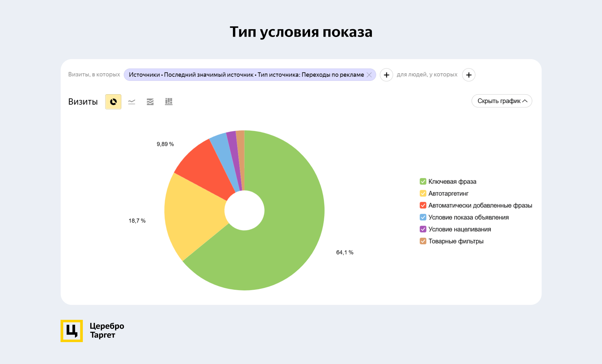
Task: Remove the ad traffic source filter
Action: click(x=369, y=75)
